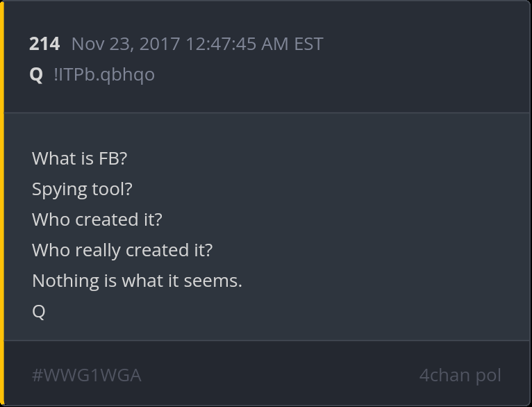Select the bold Q author name

(36, 74)
